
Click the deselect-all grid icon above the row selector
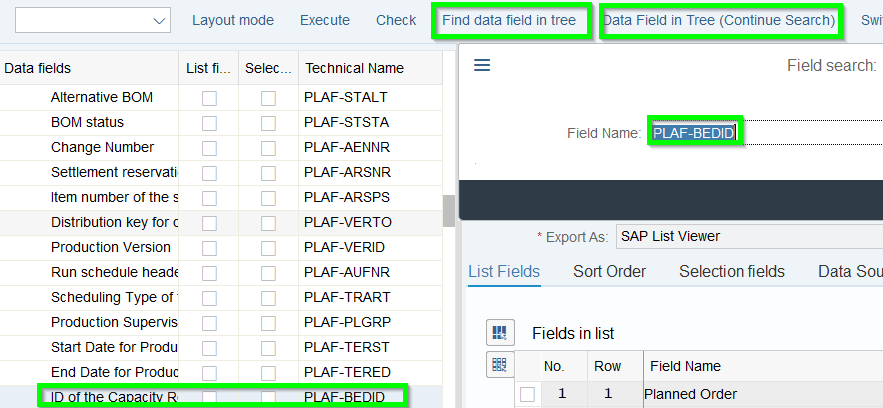pyautogui.click(x=500, y=365)
